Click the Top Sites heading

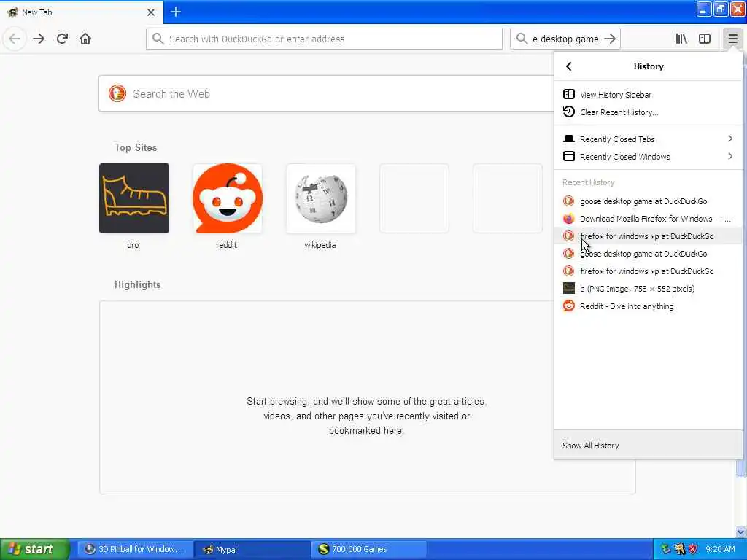click(x=135, y=147)
